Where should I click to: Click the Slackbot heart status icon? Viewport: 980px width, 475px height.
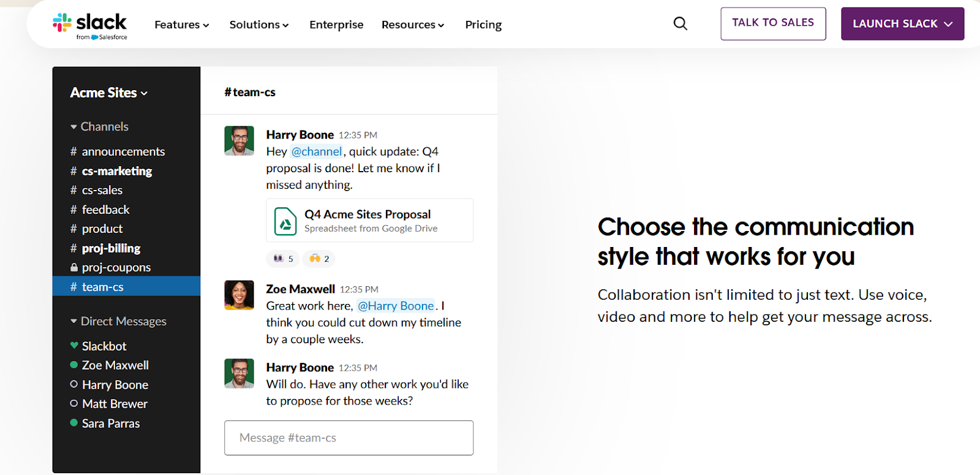(74, 346)
